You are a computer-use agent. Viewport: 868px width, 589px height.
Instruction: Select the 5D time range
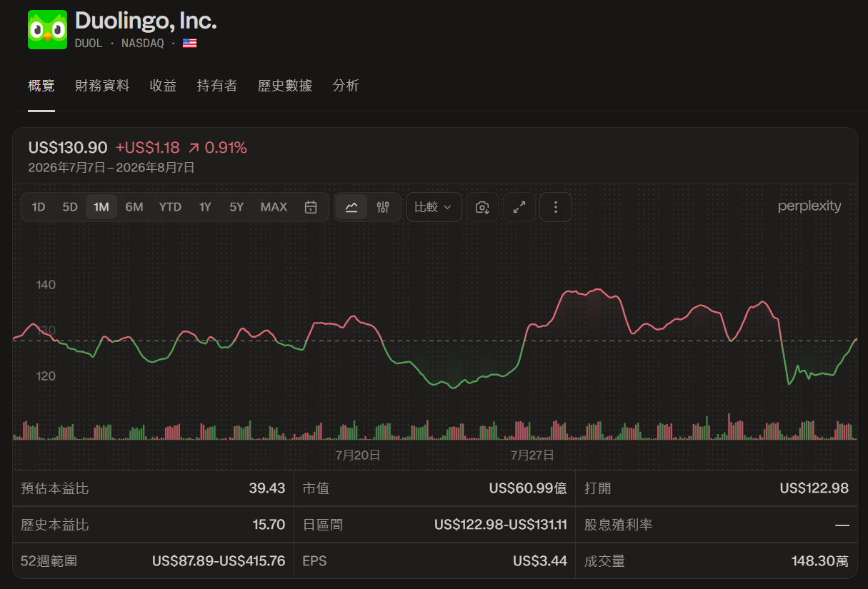(70, 207)
